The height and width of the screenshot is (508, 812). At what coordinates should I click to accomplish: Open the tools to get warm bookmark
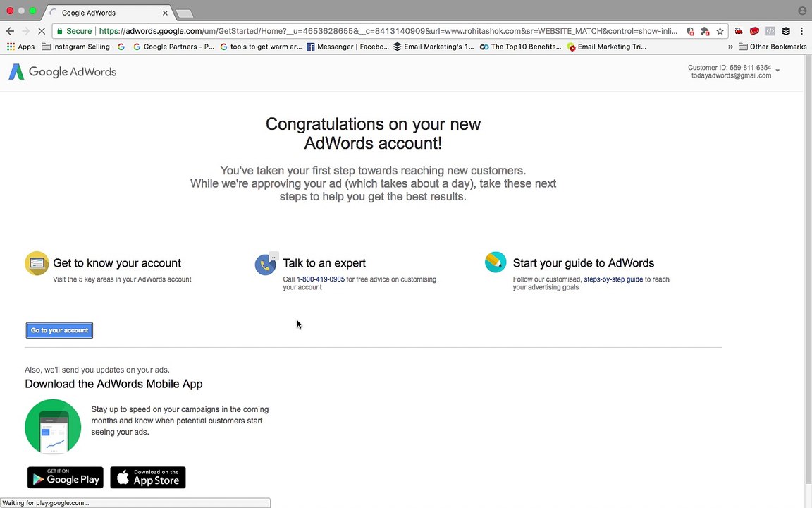(261, 47)
